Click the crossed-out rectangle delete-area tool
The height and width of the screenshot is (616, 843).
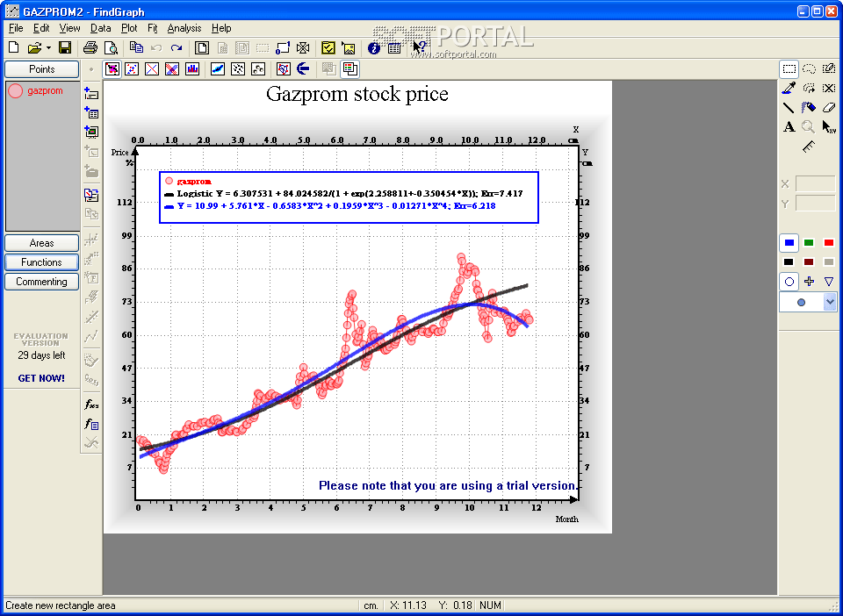pyautogui.click(x=829, y=88)
